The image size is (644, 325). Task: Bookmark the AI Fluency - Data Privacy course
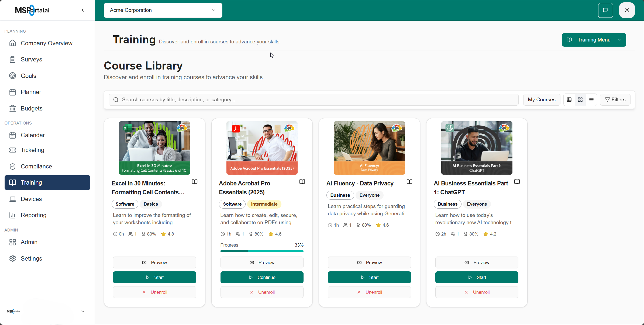tap(409, 182)
